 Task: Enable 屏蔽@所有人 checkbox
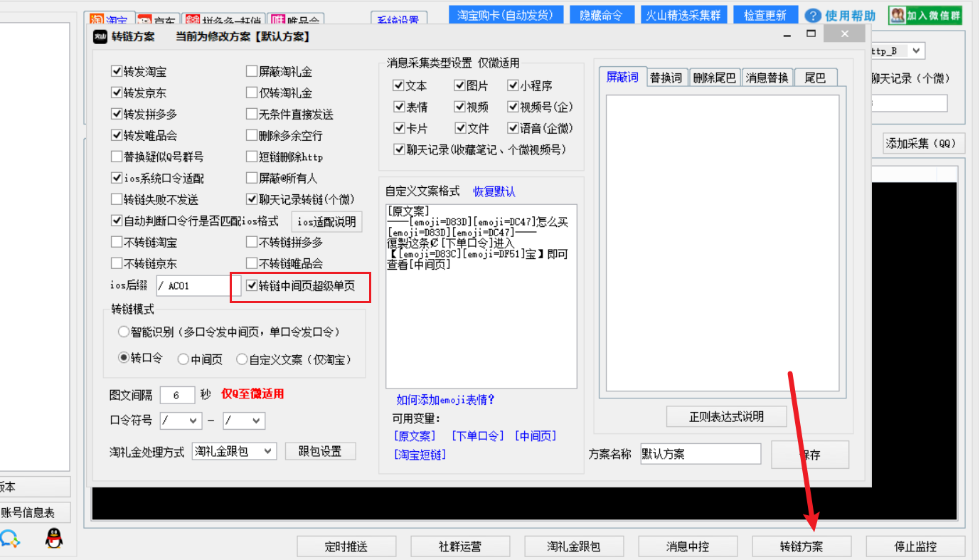click(x=282, y=179)
